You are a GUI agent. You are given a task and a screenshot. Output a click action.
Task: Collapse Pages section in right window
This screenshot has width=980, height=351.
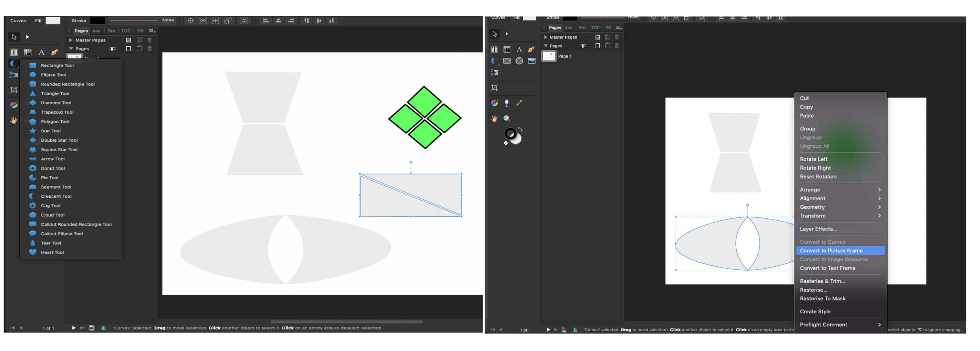click(x=545, y=46)
